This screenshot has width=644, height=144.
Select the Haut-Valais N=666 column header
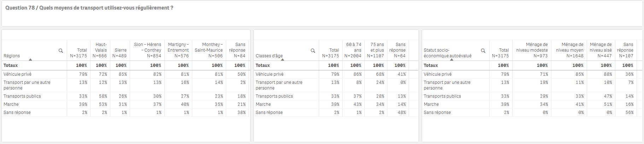pos(100,50)
